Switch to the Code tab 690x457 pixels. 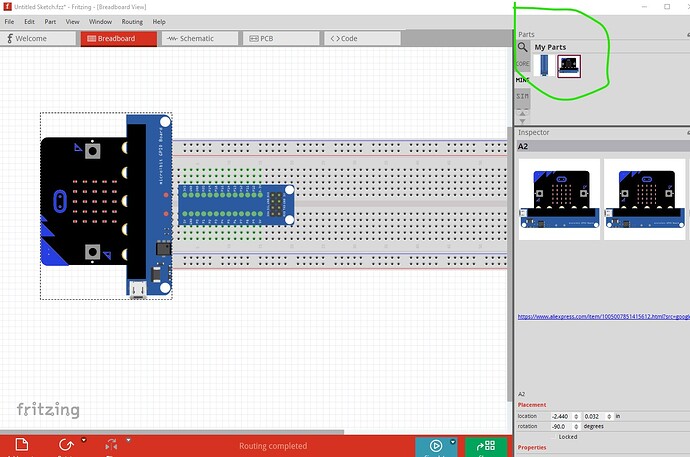click(362, 38)
